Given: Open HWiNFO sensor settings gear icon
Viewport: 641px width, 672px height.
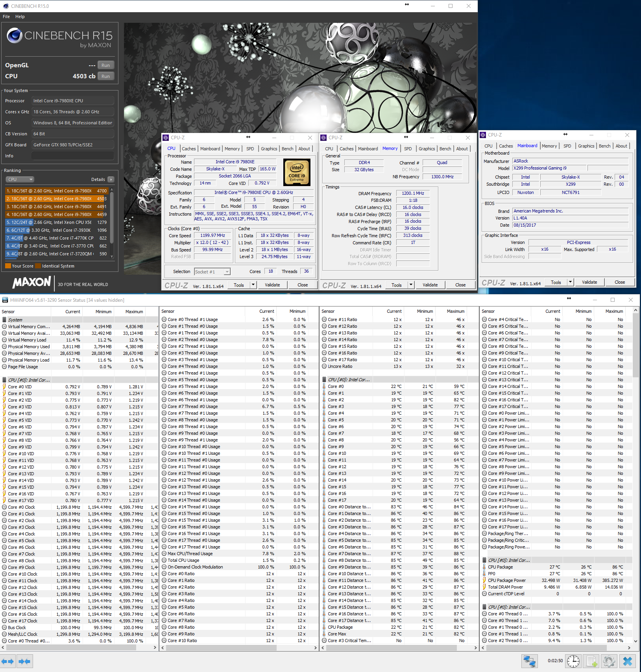Looking at the screenshot, I should [609, 661].
